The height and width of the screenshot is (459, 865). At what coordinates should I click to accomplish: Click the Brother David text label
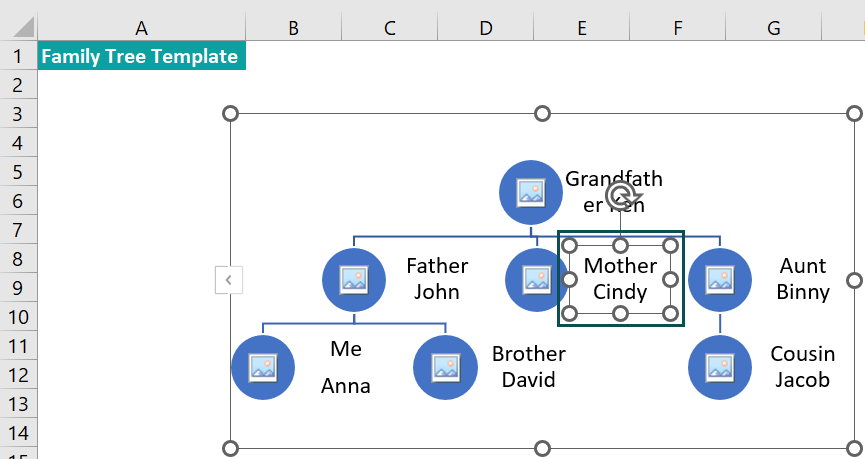(x=528, y=366)
